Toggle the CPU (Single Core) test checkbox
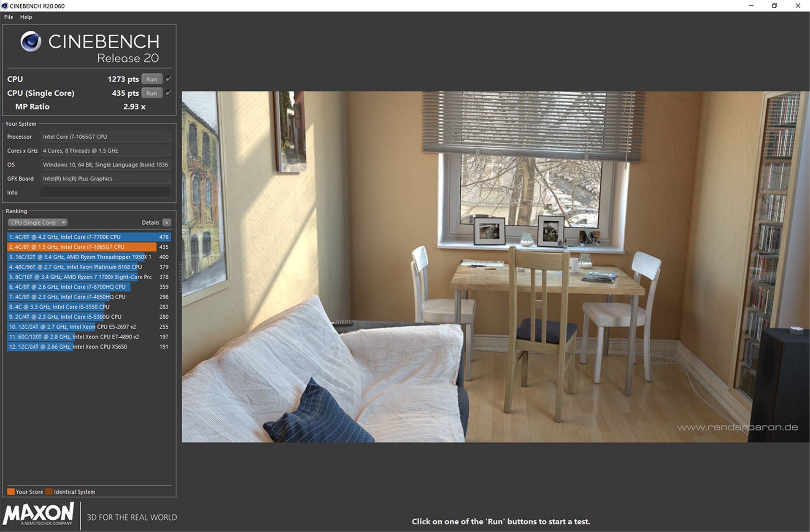The height and width of the screenshot is (532, 810). [168, 93]
